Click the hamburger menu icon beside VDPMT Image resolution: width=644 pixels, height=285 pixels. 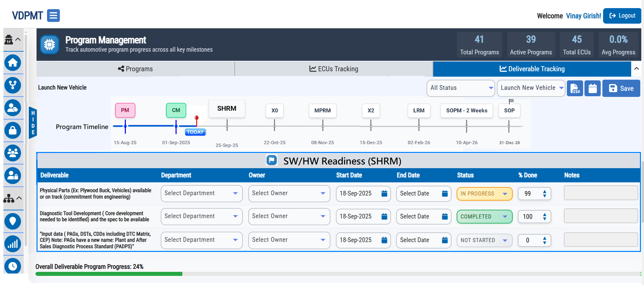coord(53,16)
